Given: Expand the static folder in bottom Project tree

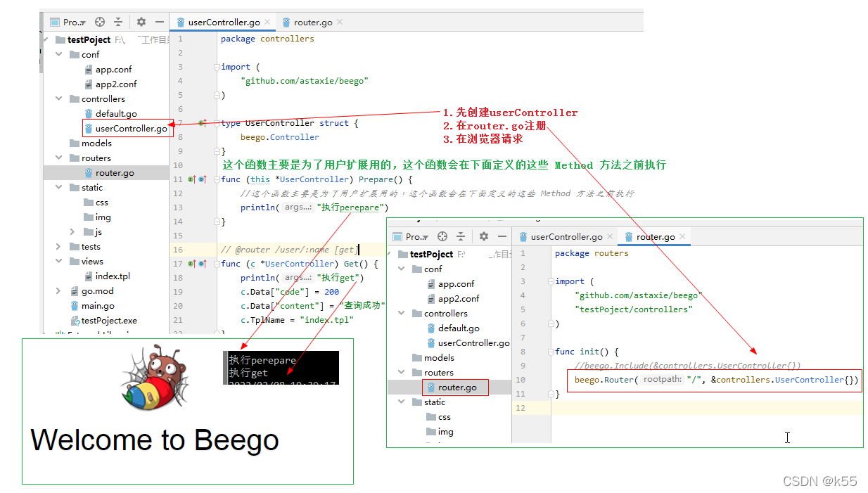Looking at the screenshot, I should click(401, 402).
